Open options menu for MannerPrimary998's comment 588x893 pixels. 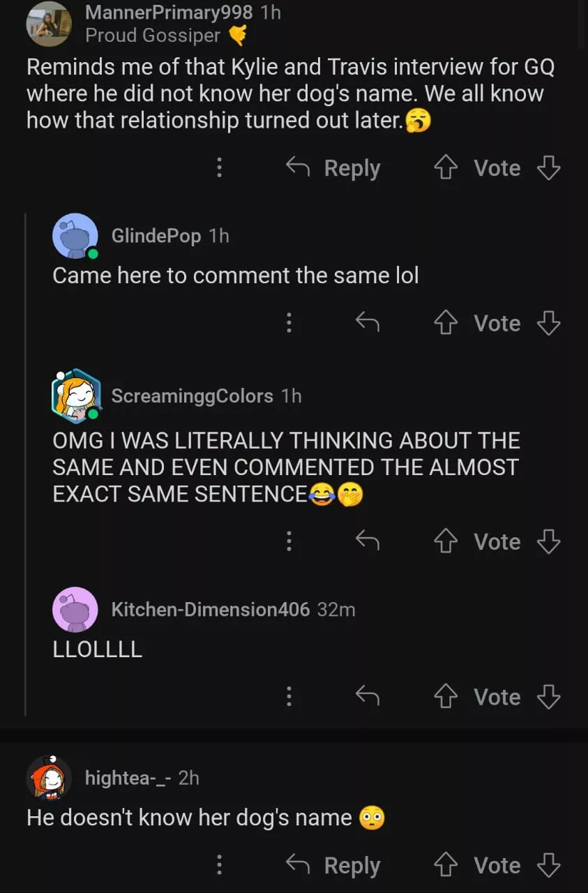pos(219,167)
